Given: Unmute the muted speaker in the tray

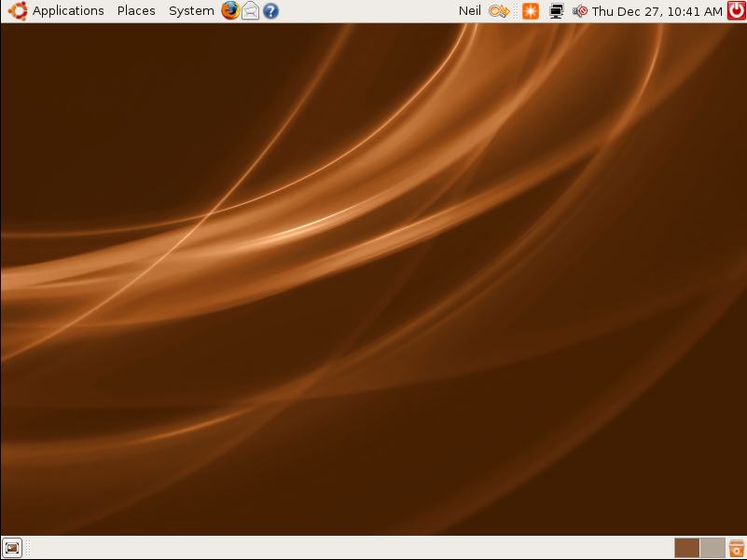Looking at the screenshot, I should pos(579,11).
